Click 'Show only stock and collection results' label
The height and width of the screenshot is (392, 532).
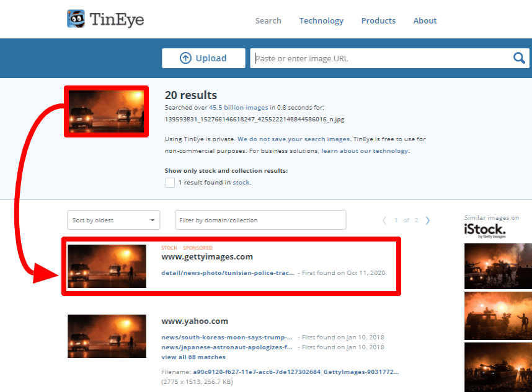click(226, 170)
